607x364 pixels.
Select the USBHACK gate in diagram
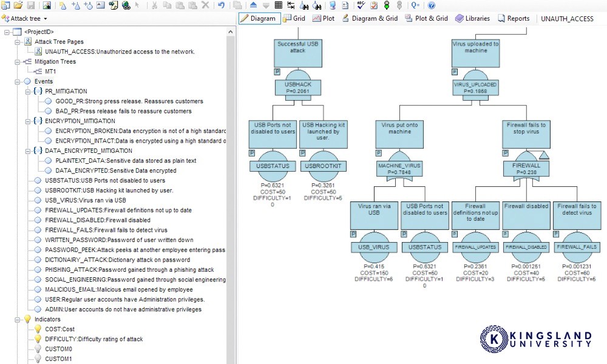pyautogui.click(x=297, y=87)
